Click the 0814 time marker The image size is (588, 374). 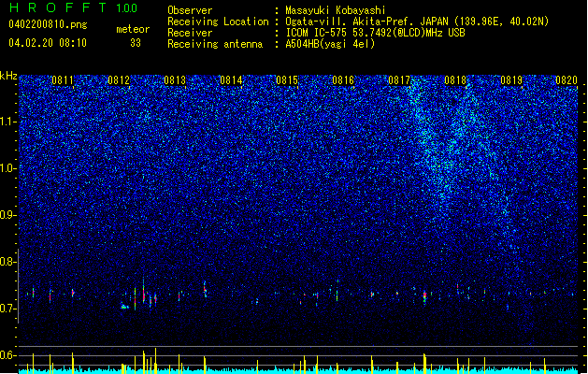231,80
